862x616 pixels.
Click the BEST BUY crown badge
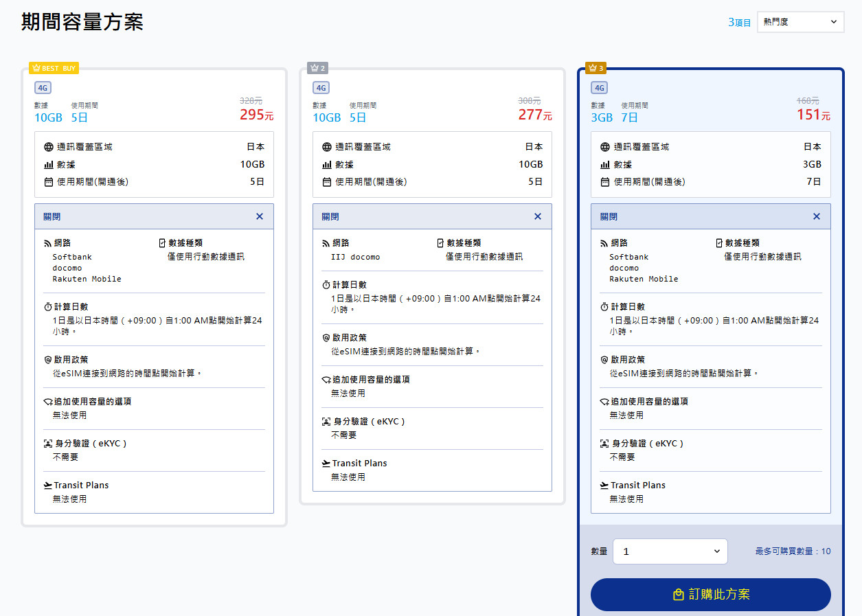point(54,68)
